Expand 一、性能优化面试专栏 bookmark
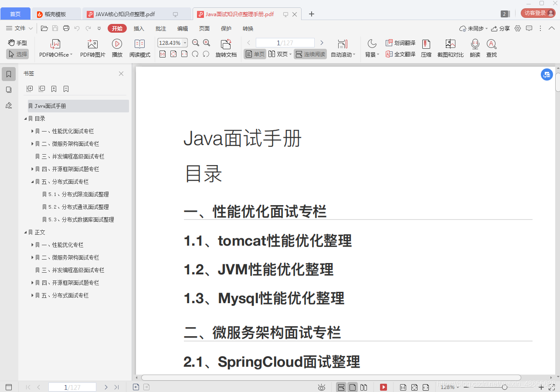 32,131
